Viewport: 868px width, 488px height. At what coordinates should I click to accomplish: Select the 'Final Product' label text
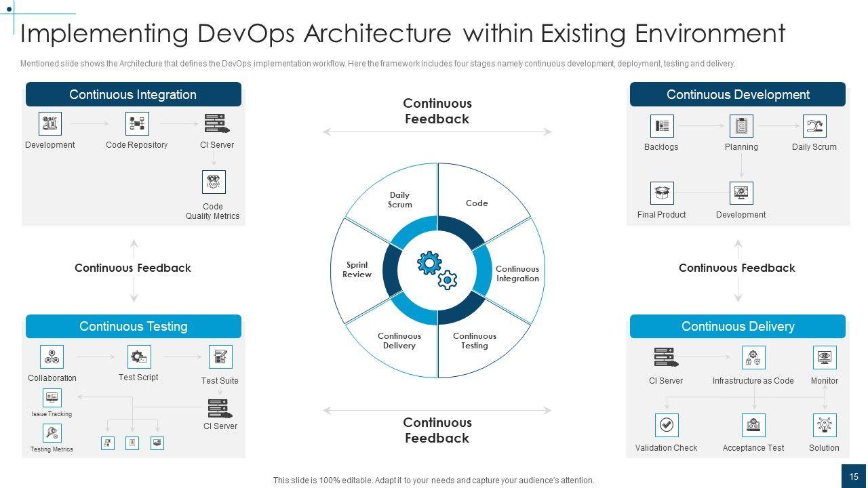click(x=662, y=215)
